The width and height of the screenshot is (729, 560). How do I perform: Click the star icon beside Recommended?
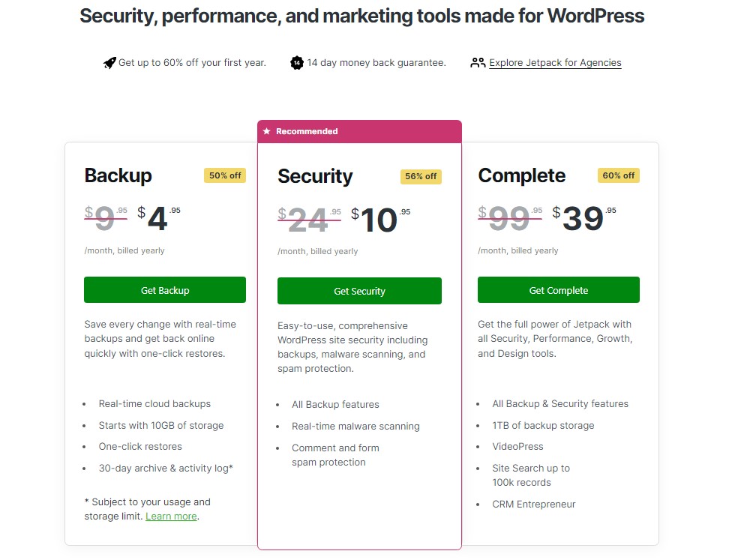pyautogui.click(x=266, y=131)
